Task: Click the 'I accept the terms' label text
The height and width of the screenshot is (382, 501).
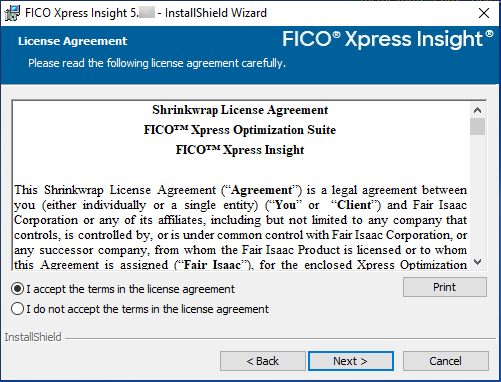Action: pyautogui.click(x=130, y=289)
